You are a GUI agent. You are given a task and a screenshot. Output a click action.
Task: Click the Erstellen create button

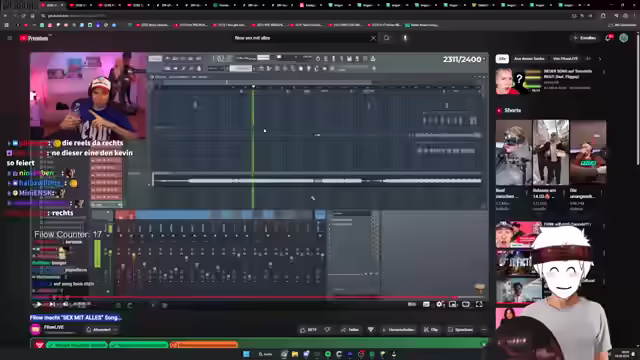(584, 38)
